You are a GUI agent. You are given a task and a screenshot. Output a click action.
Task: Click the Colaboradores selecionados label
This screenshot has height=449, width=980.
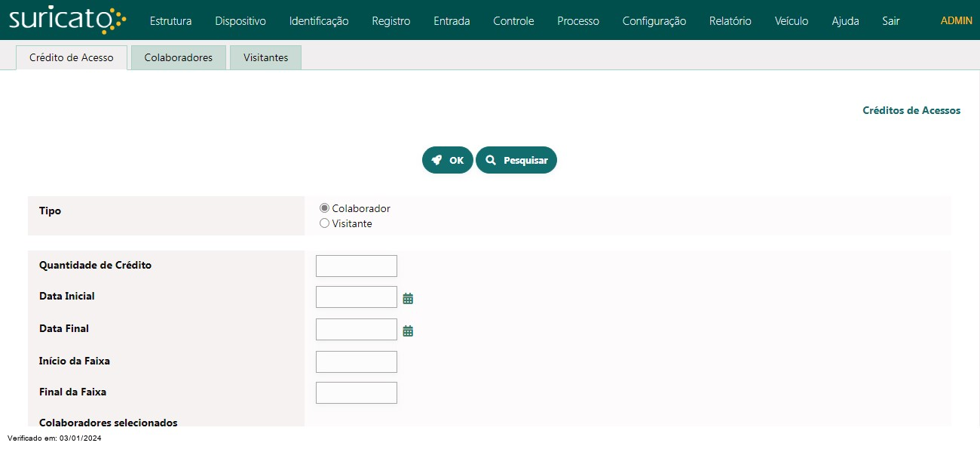[x=109, y=423]
